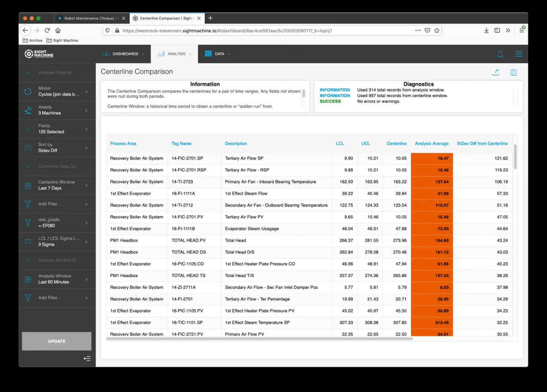The image size is (547, 392).
Task: Click the table horizontal scrollbar
Action: point(259,339)
